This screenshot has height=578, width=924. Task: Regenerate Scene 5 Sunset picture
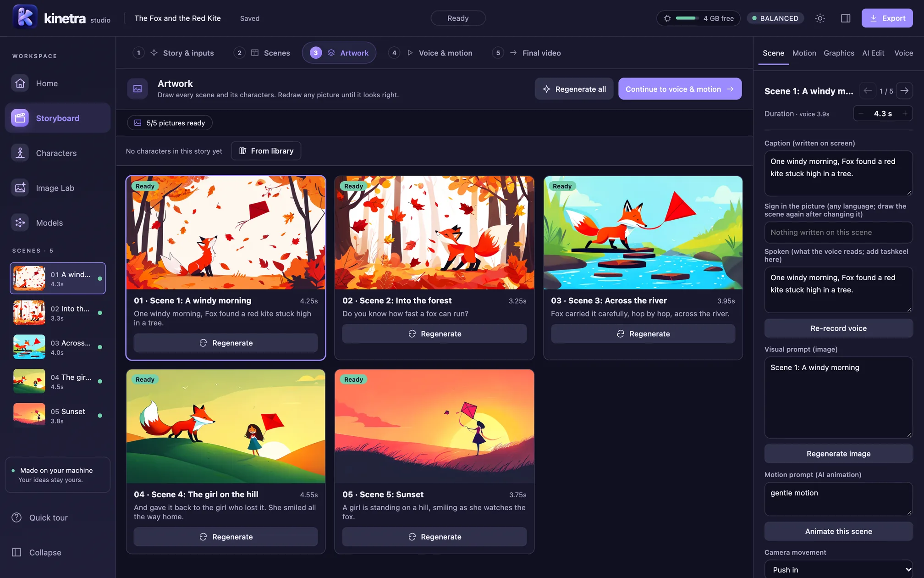tap(434, 537)
